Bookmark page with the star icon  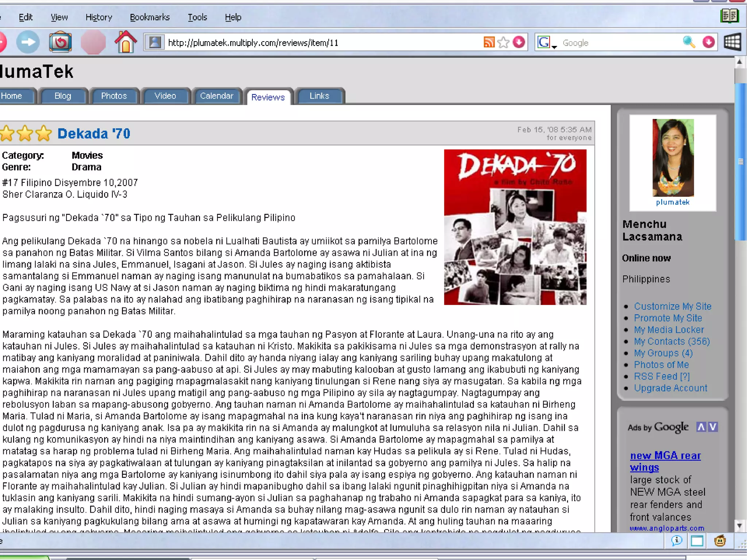tap(503, 42)
